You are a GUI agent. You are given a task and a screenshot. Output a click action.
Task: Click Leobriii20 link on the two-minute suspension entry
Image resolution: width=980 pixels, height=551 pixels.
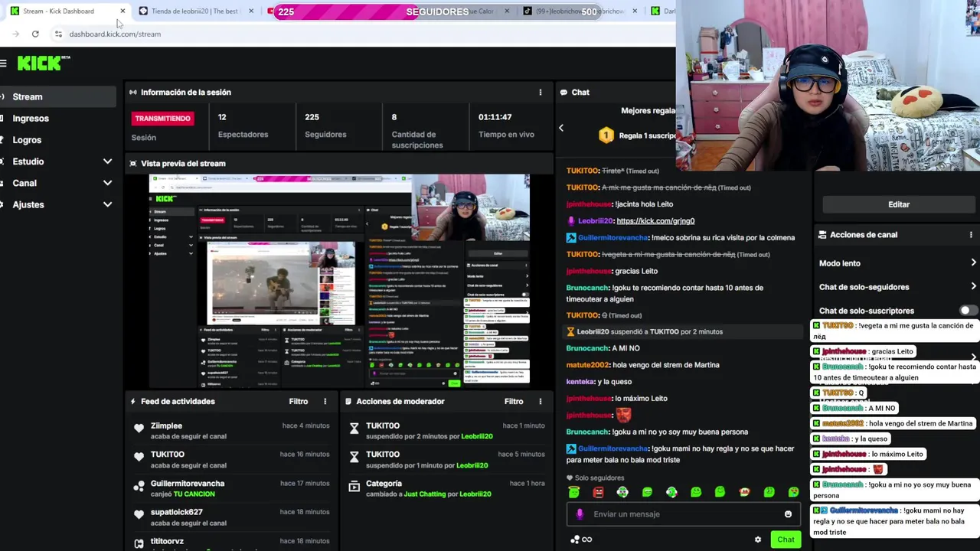click(476, 436)
